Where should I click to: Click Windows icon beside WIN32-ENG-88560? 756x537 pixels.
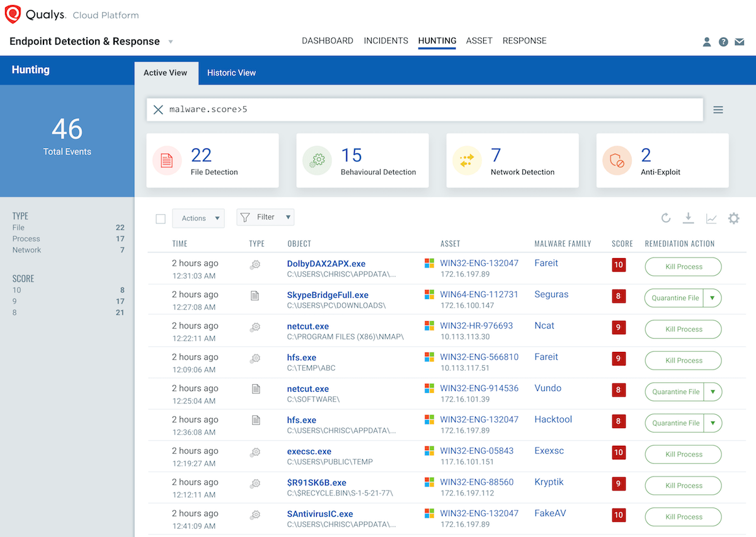coord(429,482)
